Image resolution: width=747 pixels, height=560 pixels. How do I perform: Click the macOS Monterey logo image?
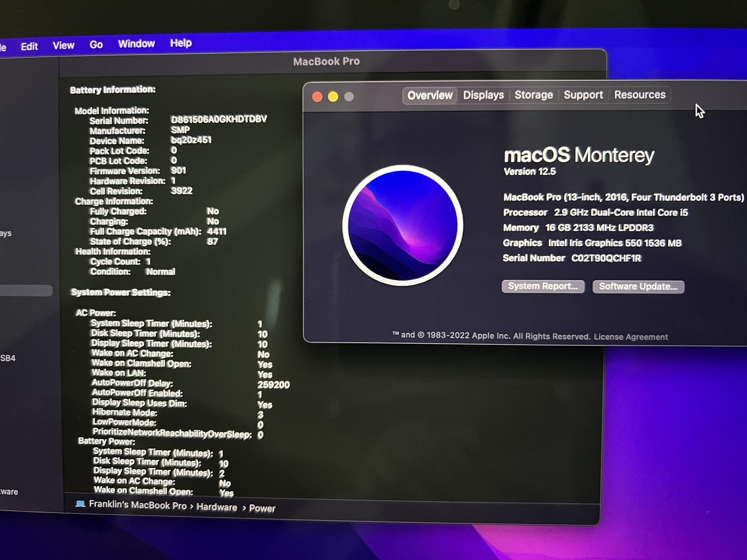[403, 225]
